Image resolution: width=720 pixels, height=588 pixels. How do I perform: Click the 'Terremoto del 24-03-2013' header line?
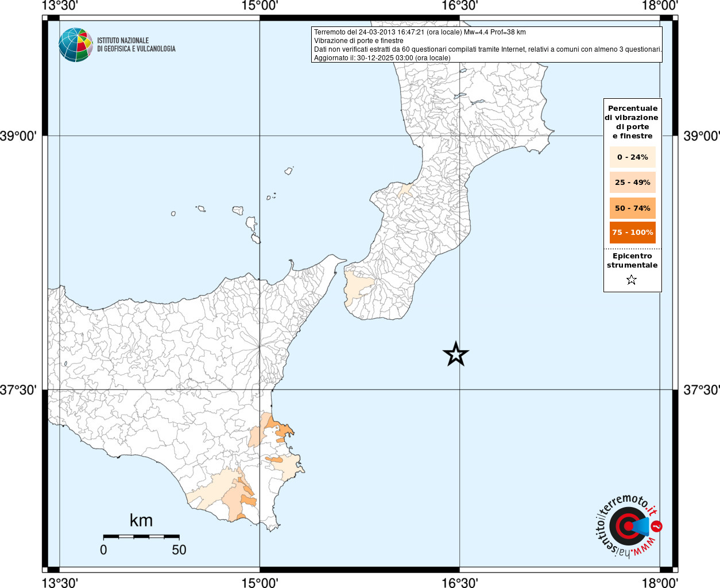coord(420,32)
